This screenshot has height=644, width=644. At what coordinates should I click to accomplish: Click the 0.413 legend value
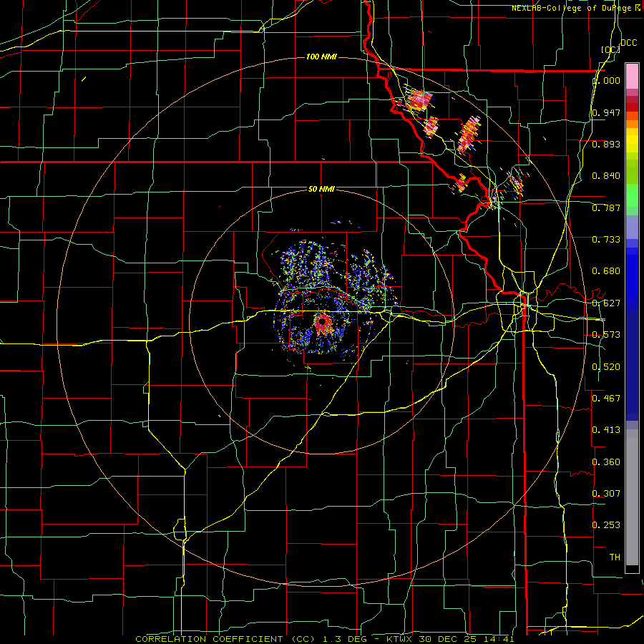606,430
